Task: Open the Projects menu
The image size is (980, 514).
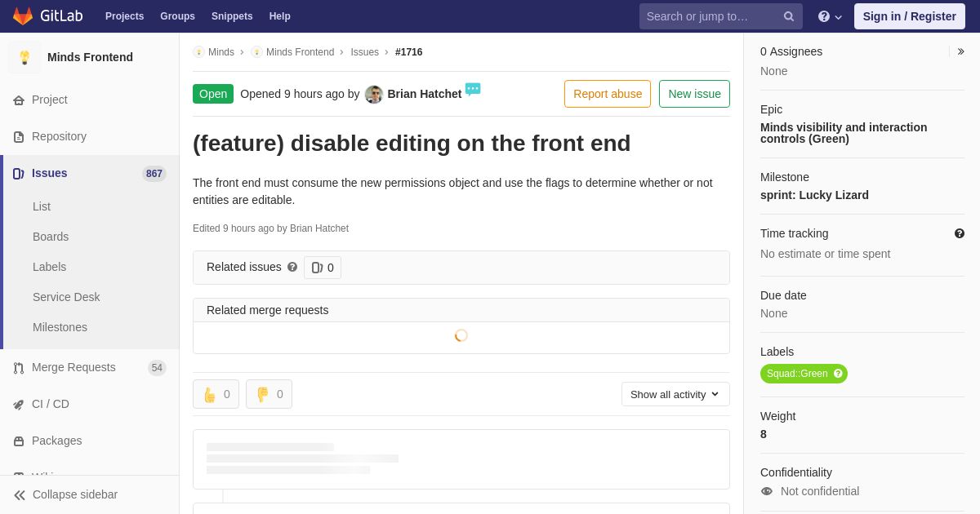Action: pyautogui.click(x=124, y=16)
